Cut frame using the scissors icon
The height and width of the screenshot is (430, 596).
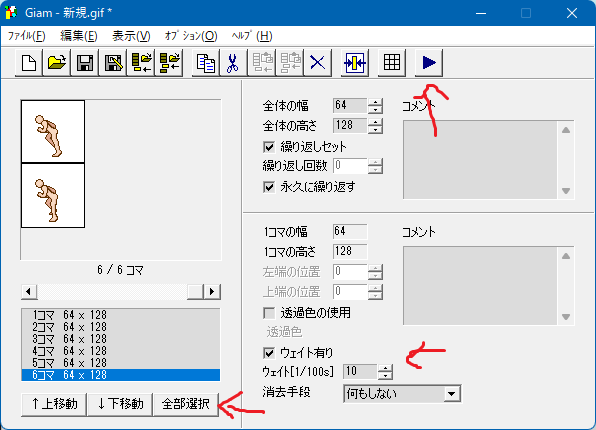[233, 63]
